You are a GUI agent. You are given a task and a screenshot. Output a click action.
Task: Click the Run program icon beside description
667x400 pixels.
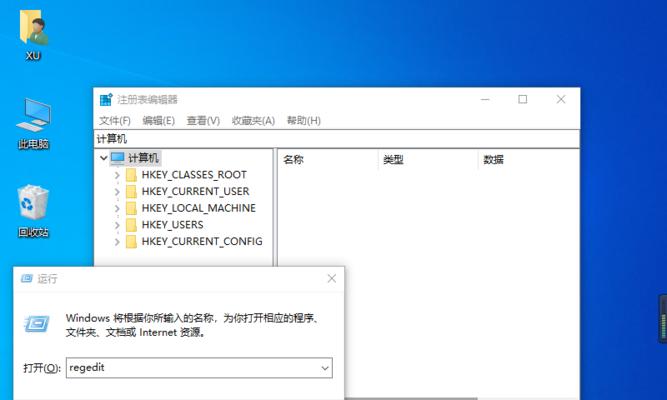tap(37, 324)
